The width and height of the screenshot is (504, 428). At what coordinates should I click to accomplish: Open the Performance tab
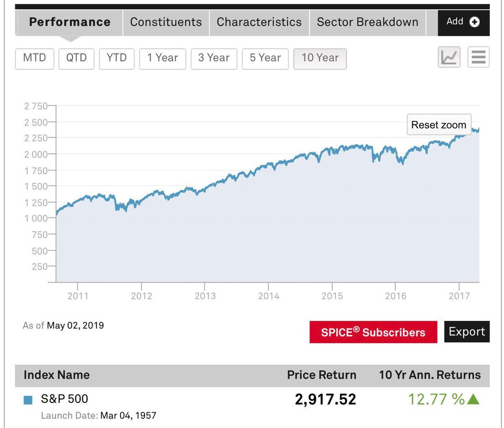click(x=70, y=22)
